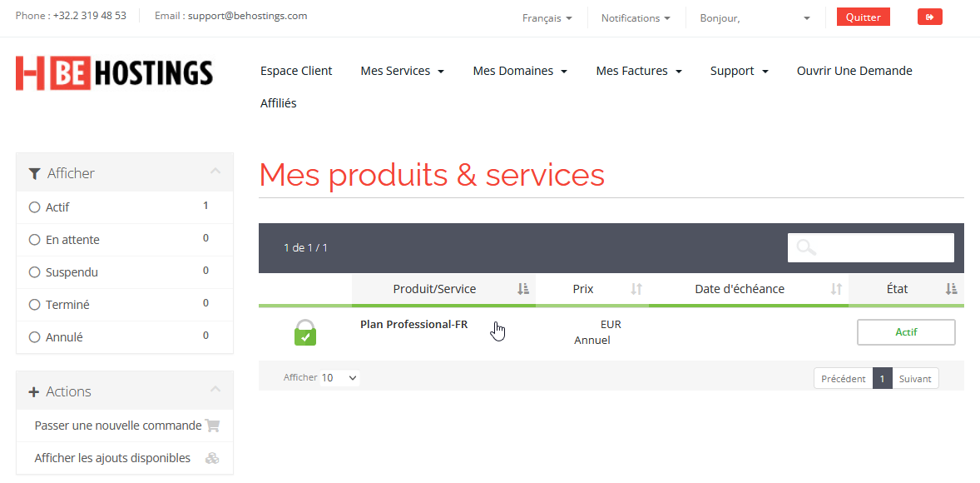Go to Précédent page
The height and width of the screenshot is (483, 980).
click(x=843, y=379)
